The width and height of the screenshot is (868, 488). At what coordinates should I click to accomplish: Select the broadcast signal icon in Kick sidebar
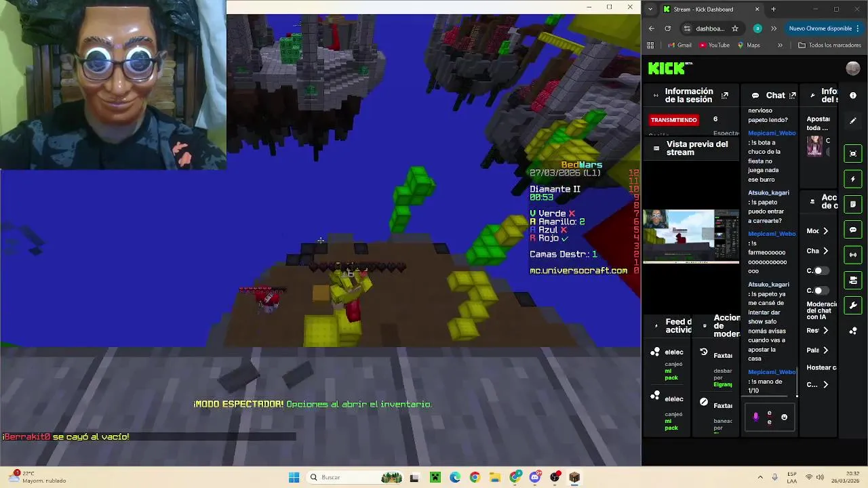tap(853, 255)
